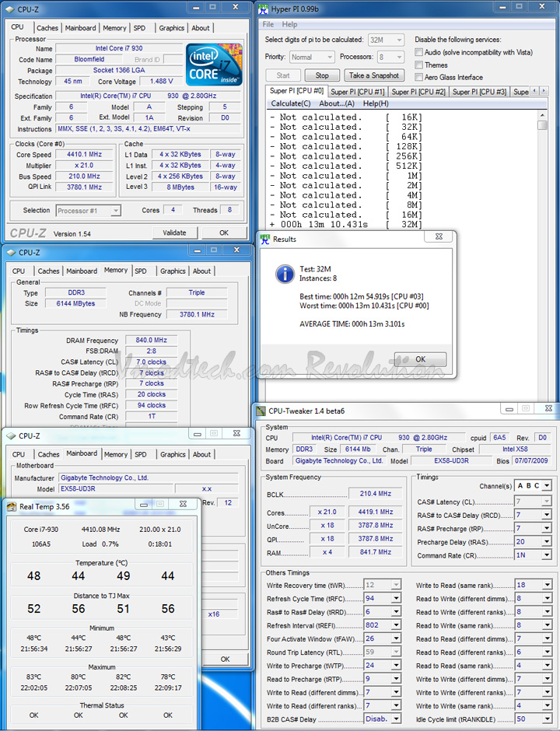Click OK in top CPU-Z window
Viewport: 560px width, 731px height.
point(224,233)
